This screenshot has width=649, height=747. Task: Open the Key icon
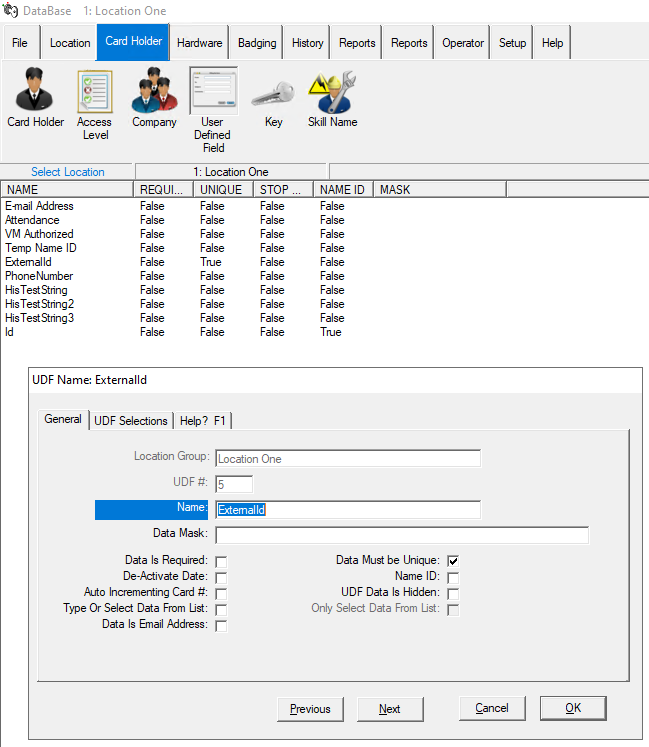pyautogui.click(x=274, y=93)
